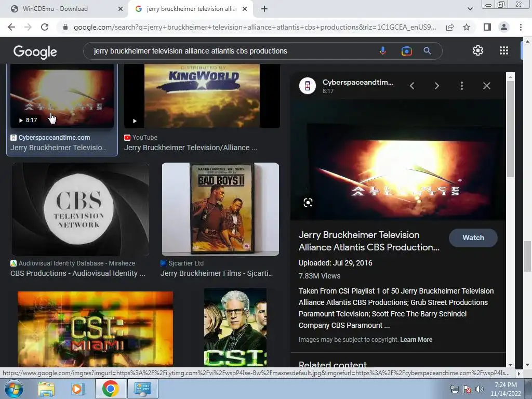This screenshot has width=532, height=399.
Task: Click the share page icon in address bar
Action: pyautogui.click(x=450, y=27)
